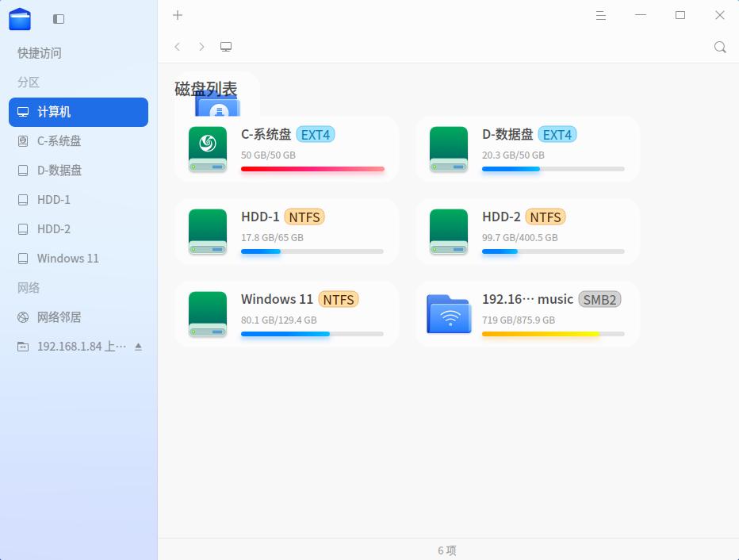The image size is (739, 560).
Task: Select the C-系统盘 drive name
Action: (266, 135)
